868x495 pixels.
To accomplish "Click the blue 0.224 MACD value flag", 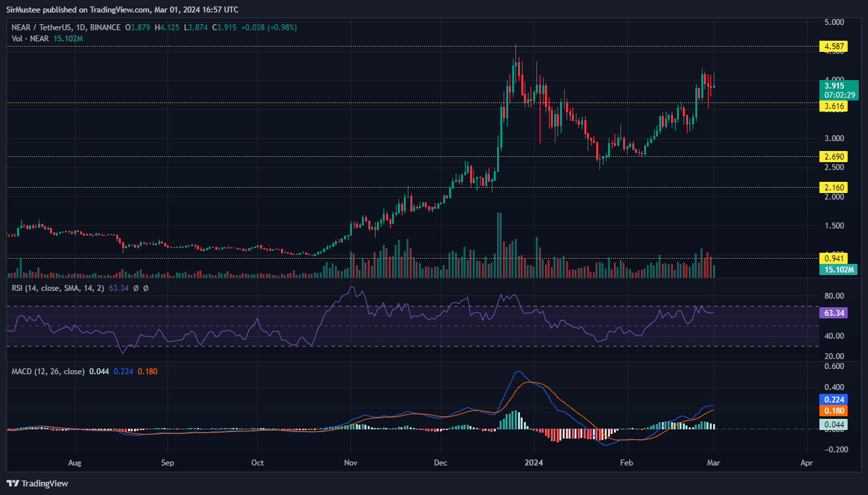I will (x=833, y=399).
